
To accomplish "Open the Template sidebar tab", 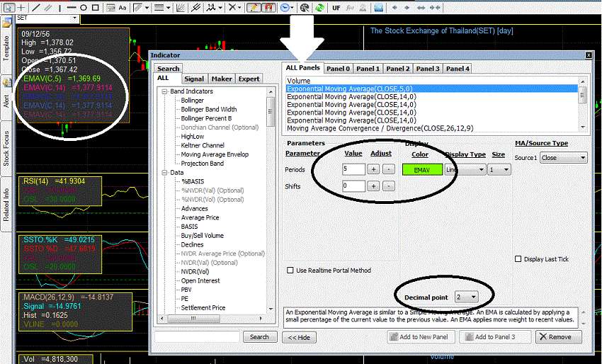I will 6,48.
